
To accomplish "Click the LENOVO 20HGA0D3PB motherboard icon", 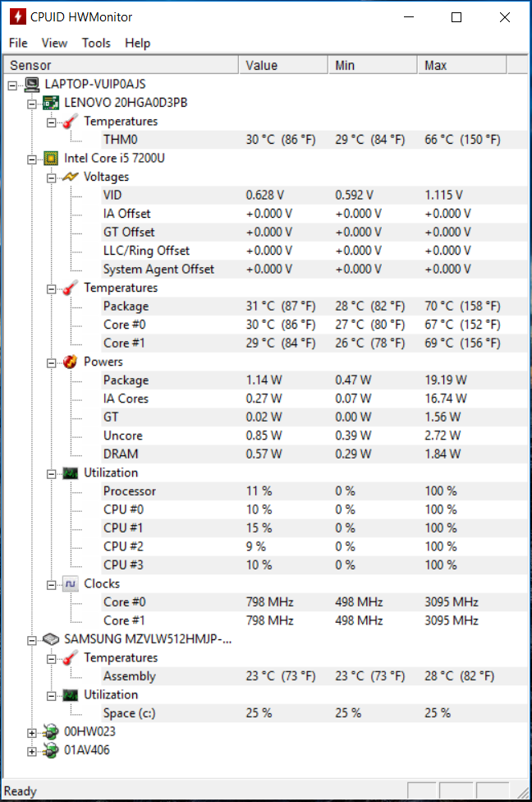I will 51,103.
